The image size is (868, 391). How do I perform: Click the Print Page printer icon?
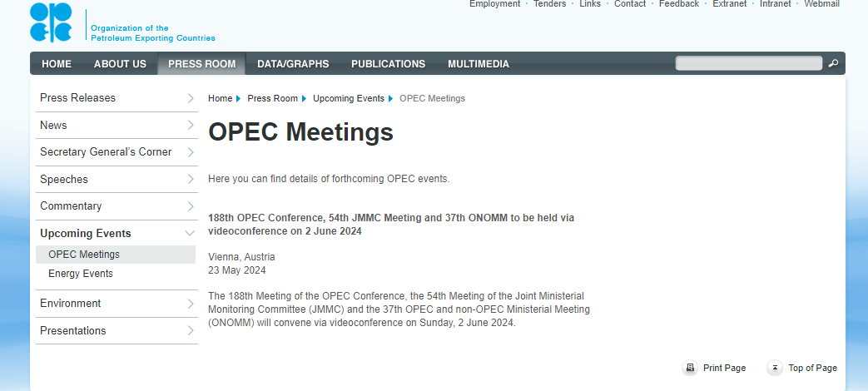tap(690, 368)
